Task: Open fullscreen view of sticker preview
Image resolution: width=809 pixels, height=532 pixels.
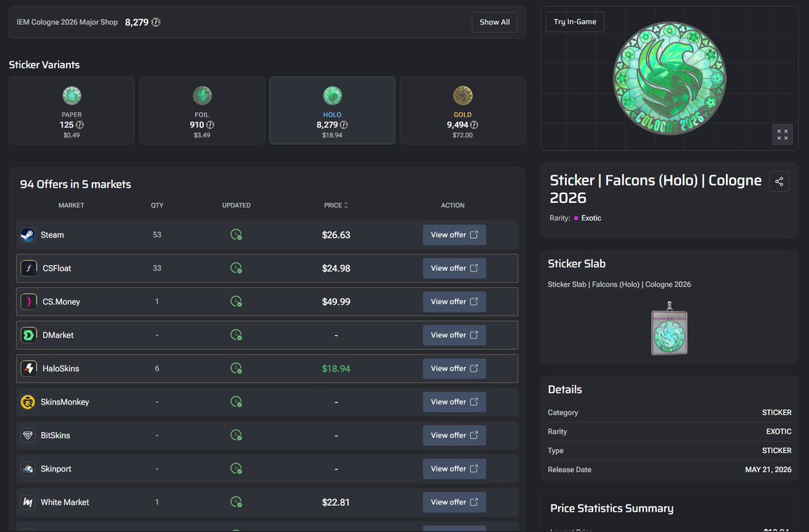Action: click(x=782, y=134)
